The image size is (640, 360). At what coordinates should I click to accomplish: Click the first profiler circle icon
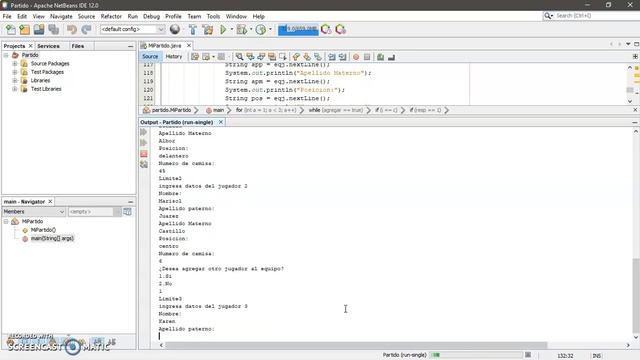pyautogui.click(x=326, y=29)
